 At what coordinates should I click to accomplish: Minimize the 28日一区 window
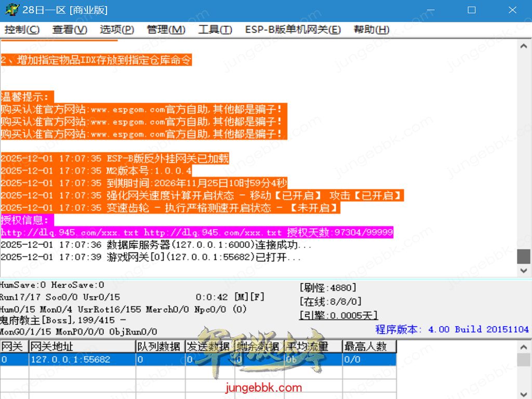click(431, 10)
